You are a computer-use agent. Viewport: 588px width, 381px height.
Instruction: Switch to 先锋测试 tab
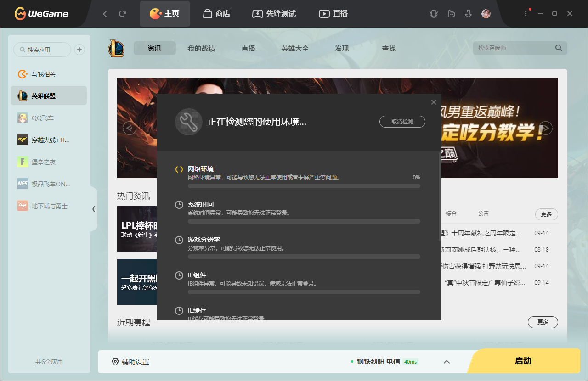(275, 14)
